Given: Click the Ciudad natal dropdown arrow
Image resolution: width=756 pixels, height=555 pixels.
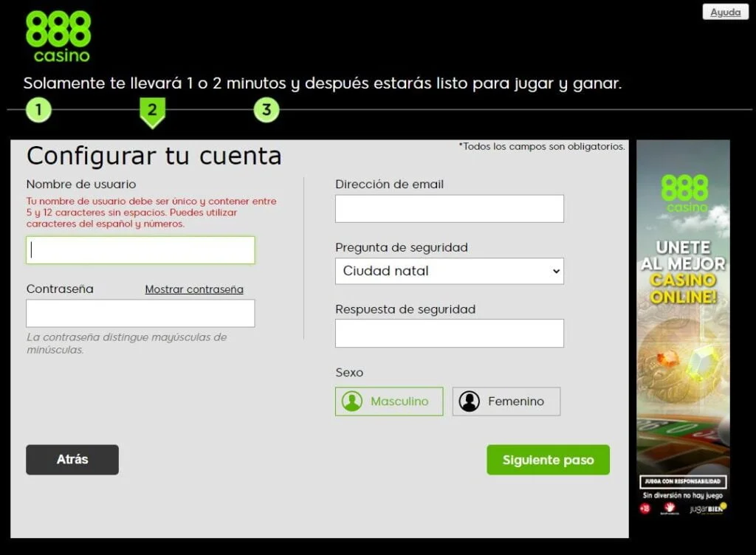Looking at the screenshot, I should 556,271.
